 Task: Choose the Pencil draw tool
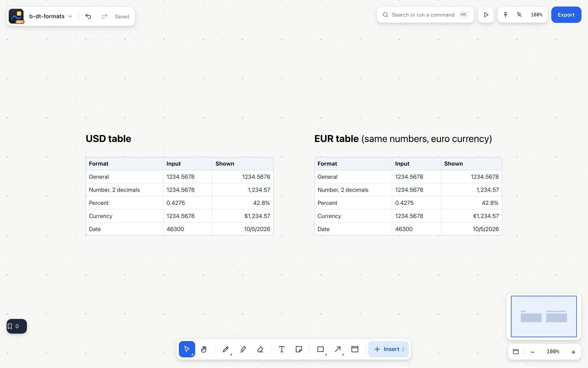click(226, 349)
